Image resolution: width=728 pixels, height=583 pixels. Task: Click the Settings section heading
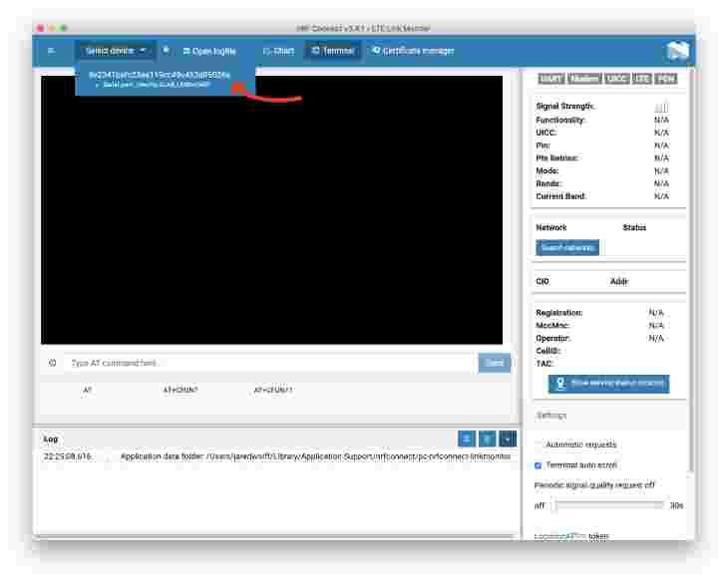(x=551, y=416)
